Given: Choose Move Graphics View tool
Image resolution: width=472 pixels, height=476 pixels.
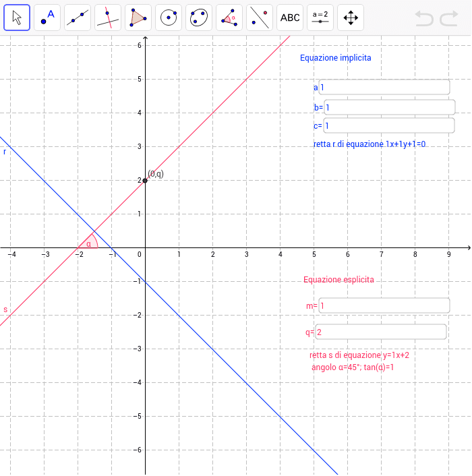Looking at the screenshot, I should (351, 18).
